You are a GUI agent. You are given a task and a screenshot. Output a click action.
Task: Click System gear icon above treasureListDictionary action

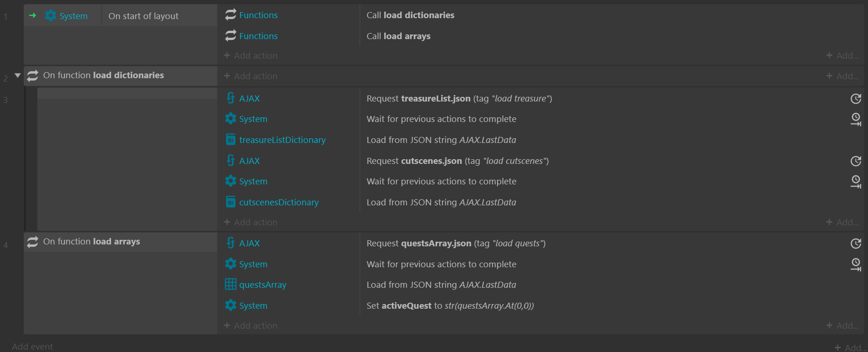coord(231,119)
